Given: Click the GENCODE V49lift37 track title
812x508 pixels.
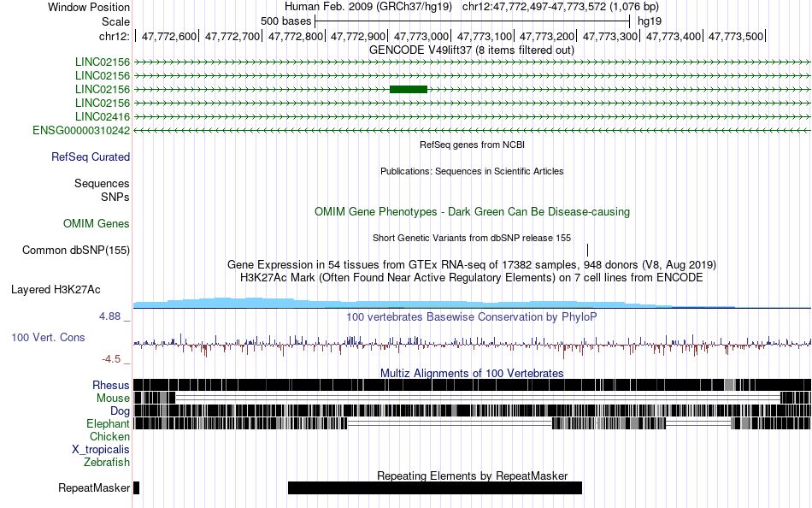Looking at the screenshot, I should [x=471, y=50].
